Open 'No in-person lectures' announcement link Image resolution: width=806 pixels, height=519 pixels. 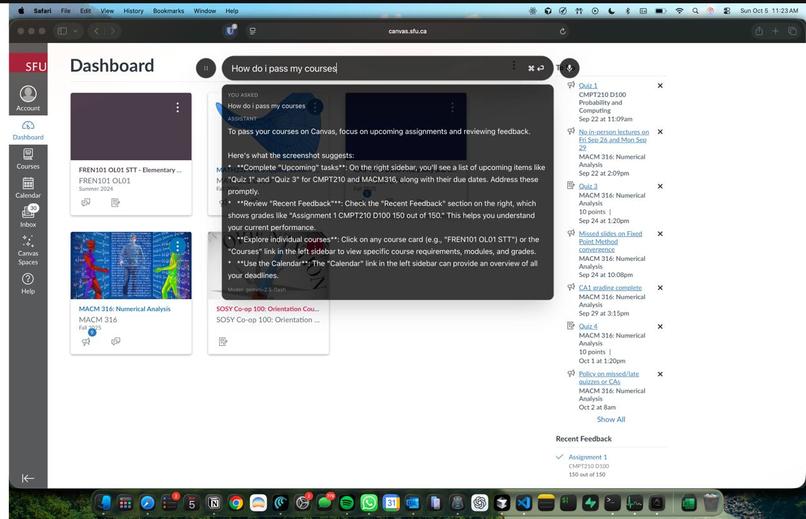614,139
